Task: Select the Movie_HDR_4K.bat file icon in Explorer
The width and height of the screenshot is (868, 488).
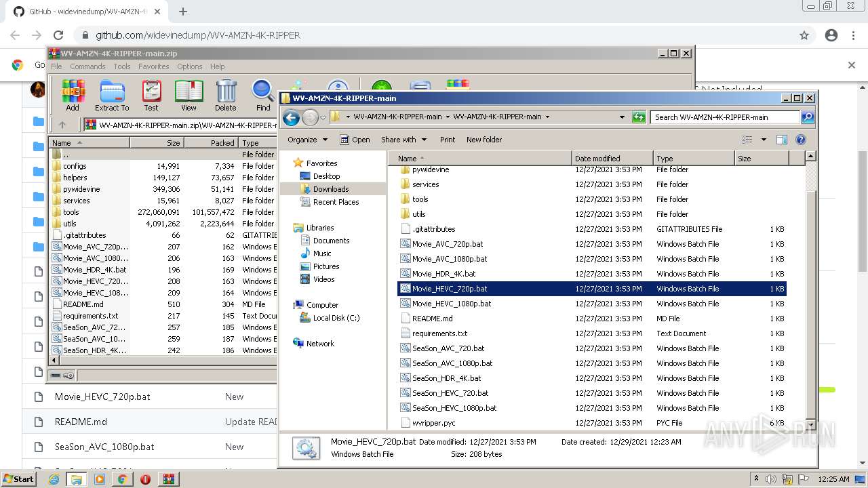Action: click(406, 274)
